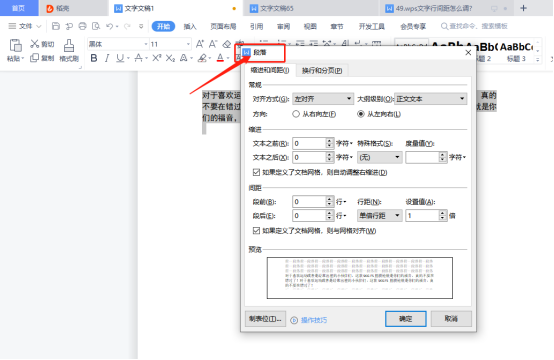
Task: Expand the 文件 menu dropdown
Action: coord(25,26)
